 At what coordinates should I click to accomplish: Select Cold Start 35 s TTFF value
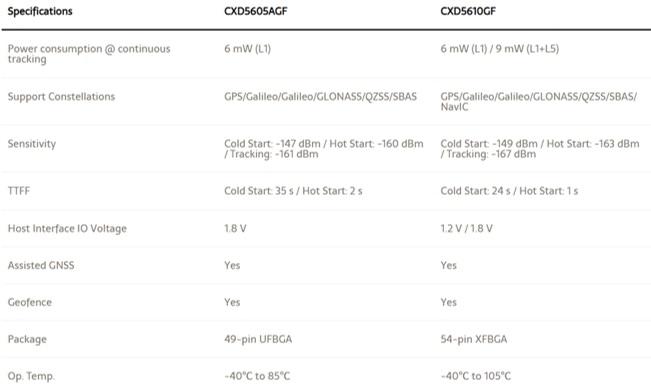(293, 191)
